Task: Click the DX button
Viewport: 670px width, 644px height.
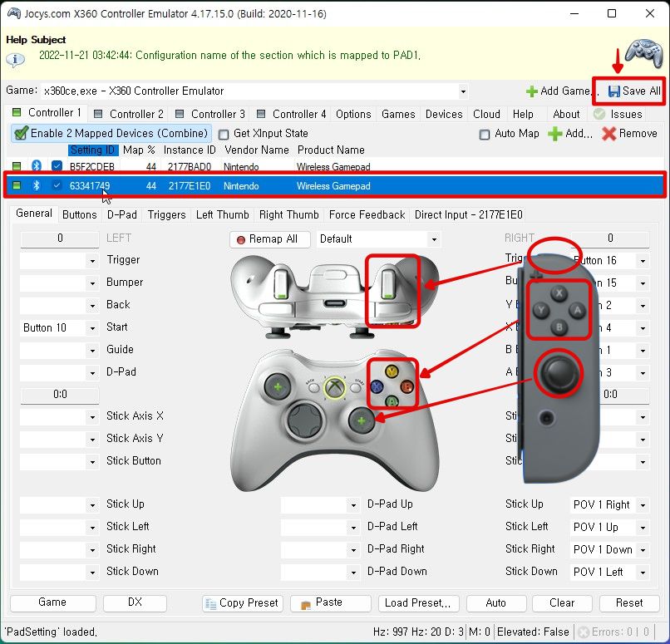Action: click(135, 602)
